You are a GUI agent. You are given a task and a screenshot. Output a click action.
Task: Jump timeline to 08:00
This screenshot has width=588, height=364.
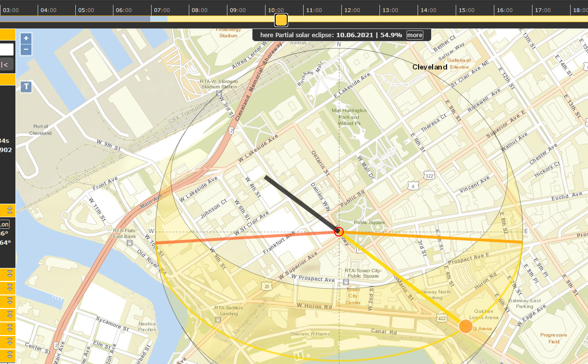point(200,10)
